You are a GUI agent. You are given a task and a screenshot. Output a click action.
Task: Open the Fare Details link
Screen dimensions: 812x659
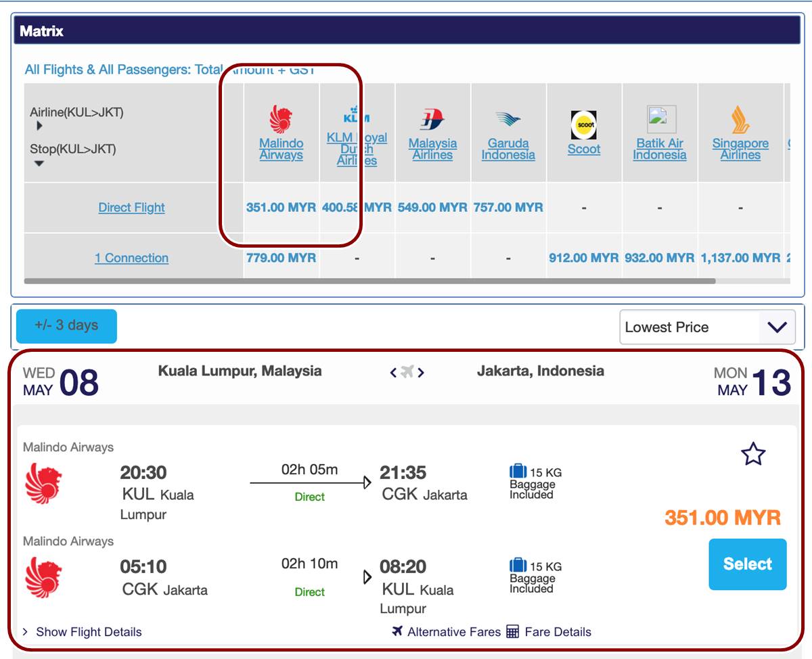pos(558,632)
